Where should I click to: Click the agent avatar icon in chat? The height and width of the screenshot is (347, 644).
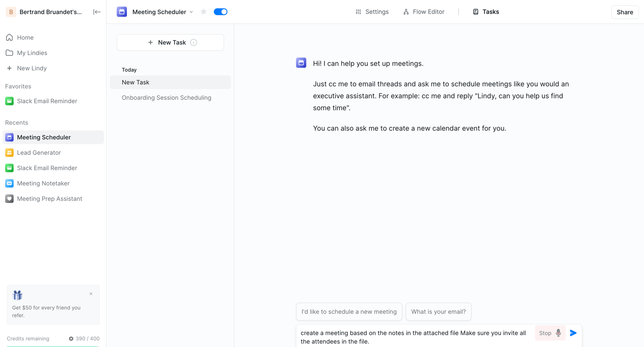pos(301,63)
